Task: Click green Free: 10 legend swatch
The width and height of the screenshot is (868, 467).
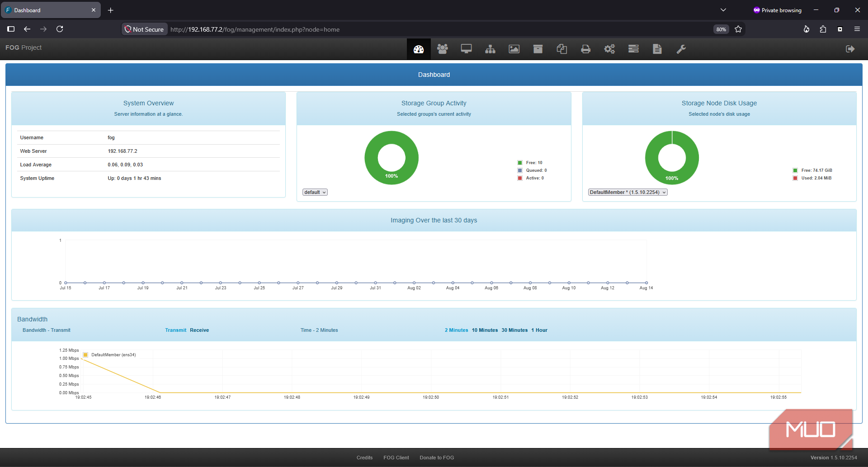Action: [520, 163]
